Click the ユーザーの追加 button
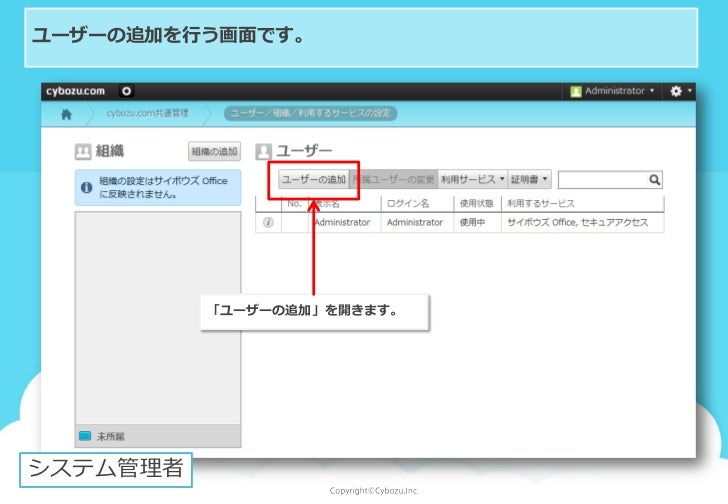Screen dimensions: 728x504 point(314,180)
